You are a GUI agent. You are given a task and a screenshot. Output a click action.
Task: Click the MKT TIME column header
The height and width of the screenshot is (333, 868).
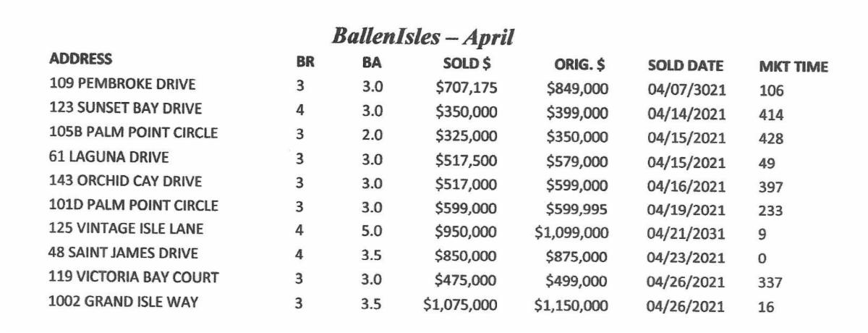pos(793,67)
